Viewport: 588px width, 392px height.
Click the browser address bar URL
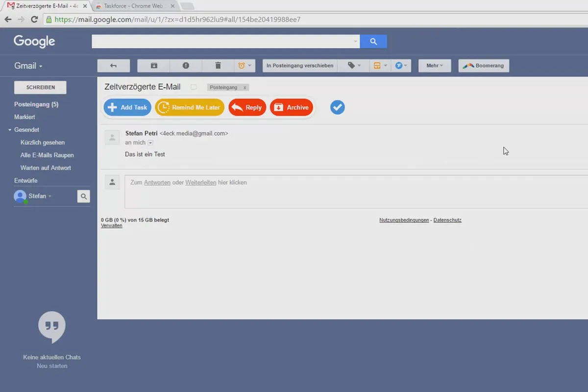pos(177,20)
